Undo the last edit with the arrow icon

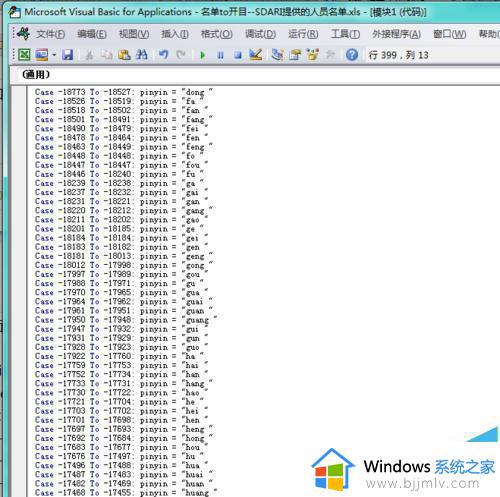coord(163,55)
